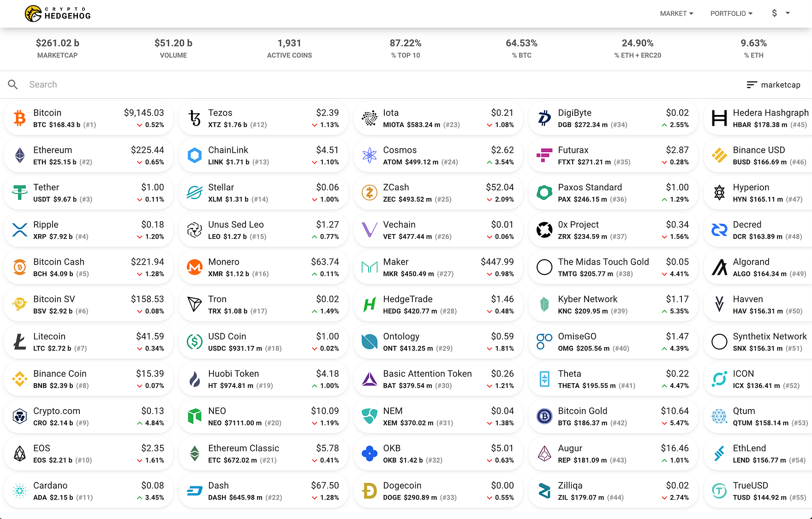Screen dimensions: 812x519
Task: Open the Portfolio dropdown menu
Action: coord(731,13)
